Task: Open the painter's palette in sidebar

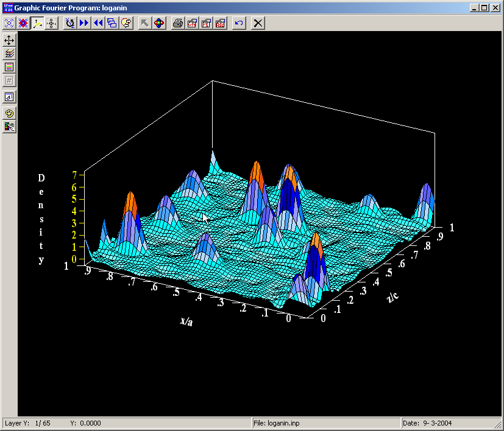Action: [9, 113]
